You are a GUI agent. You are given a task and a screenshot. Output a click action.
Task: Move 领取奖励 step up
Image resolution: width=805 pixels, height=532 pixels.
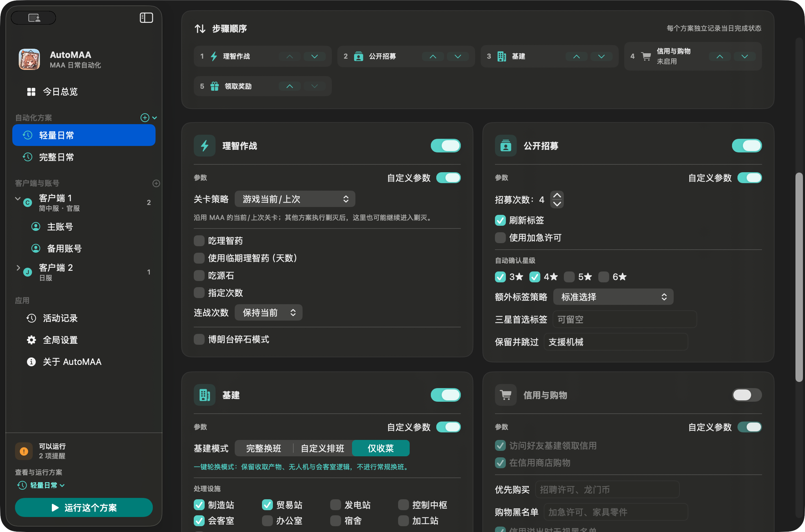290,86
